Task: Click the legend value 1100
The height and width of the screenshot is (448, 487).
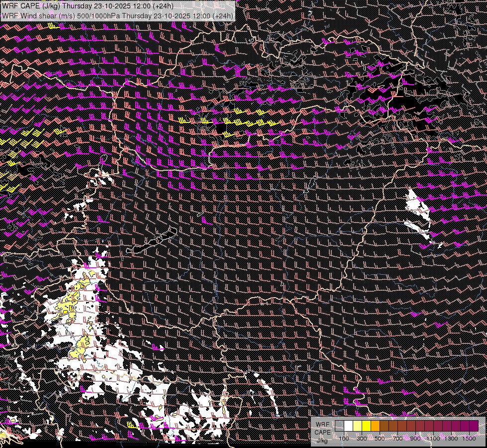Action: click(433, 439)
